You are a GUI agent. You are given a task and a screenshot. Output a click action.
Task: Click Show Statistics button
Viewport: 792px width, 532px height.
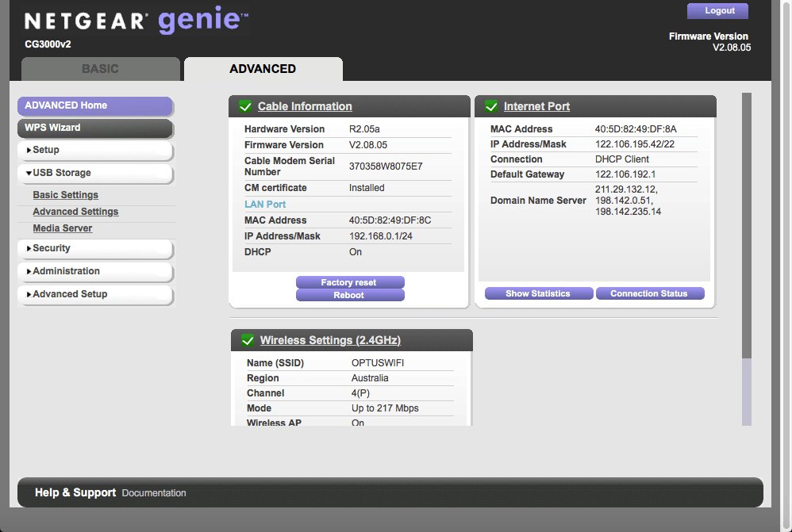[x=539, y=293]
